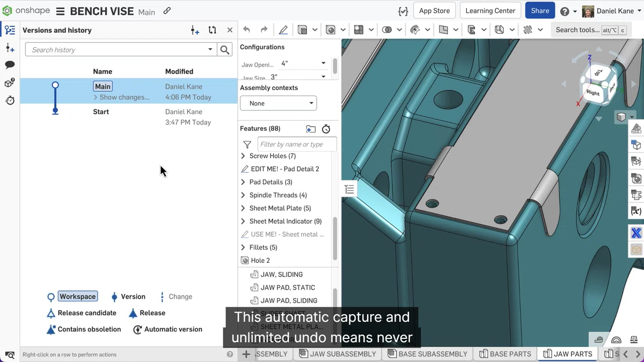Open the Daniel Kane user menu

(611, 11)
